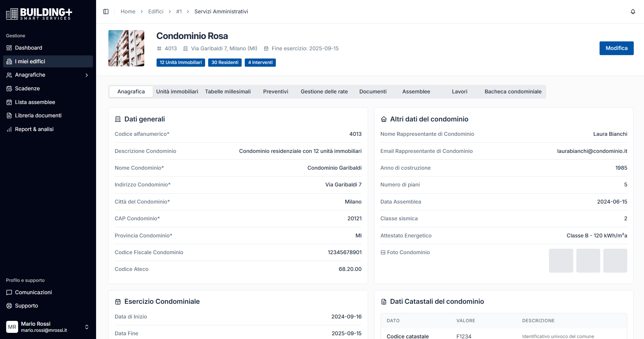Click the Scadenze calendar icon
This screenshot has width=644, height=339.
click(x=9, y=89)
